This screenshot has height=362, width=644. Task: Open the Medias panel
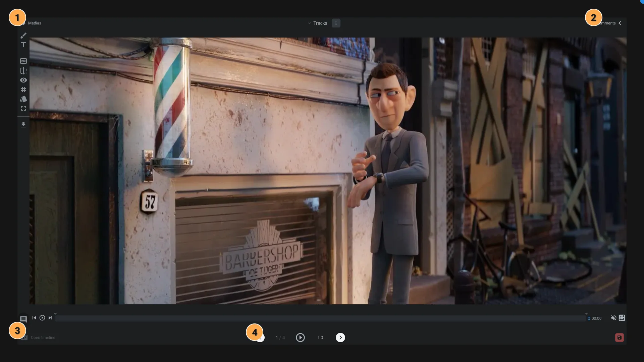click(34, 23)
